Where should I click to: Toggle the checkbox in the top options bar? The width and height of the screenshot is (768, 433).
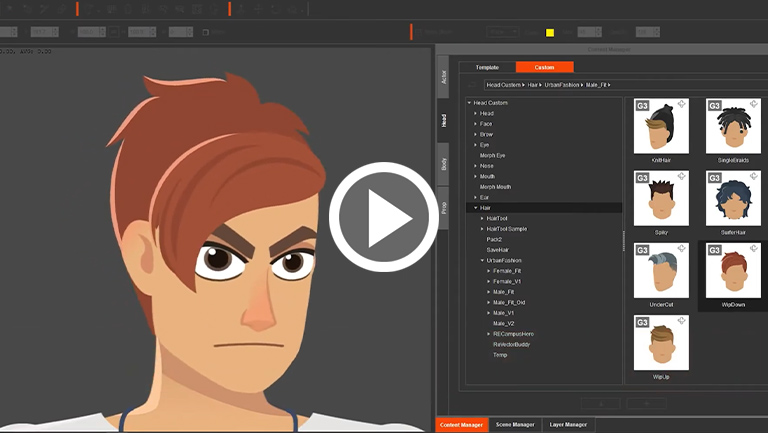tap(206, 32)
